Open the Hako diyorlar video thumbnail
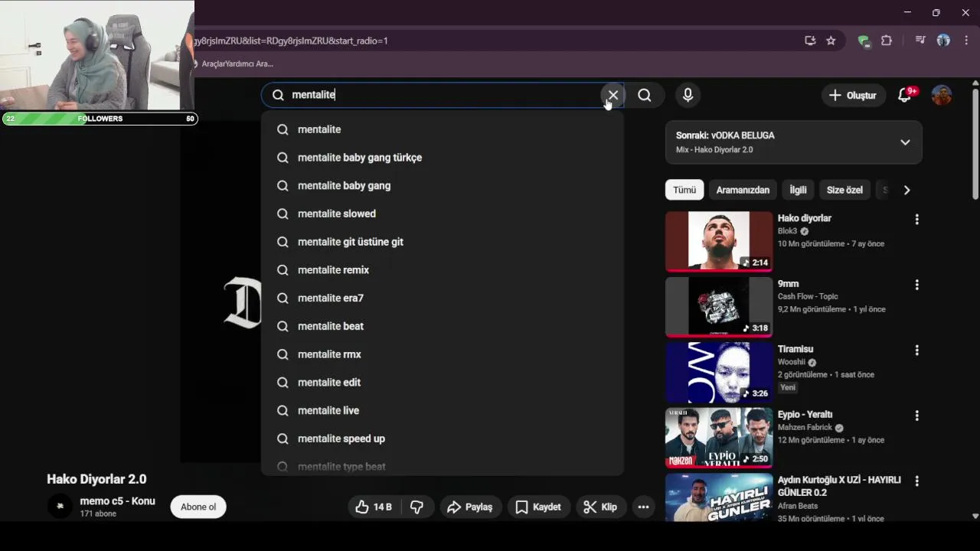Image resolution: width=980 pixels, height=551 pixels. pyautogui.click(x=719, y=241)
